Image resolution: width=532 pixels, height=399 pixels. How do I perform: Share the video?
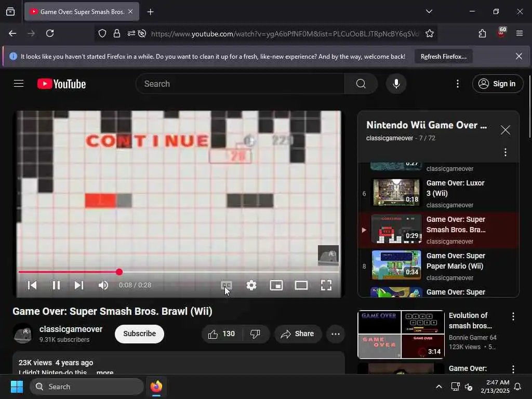298,334
